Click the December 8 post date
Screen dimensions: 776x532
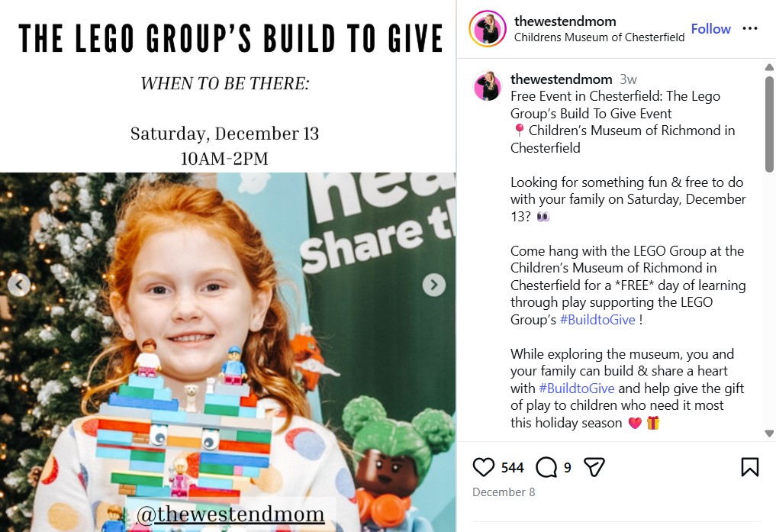tap(504, 492)
